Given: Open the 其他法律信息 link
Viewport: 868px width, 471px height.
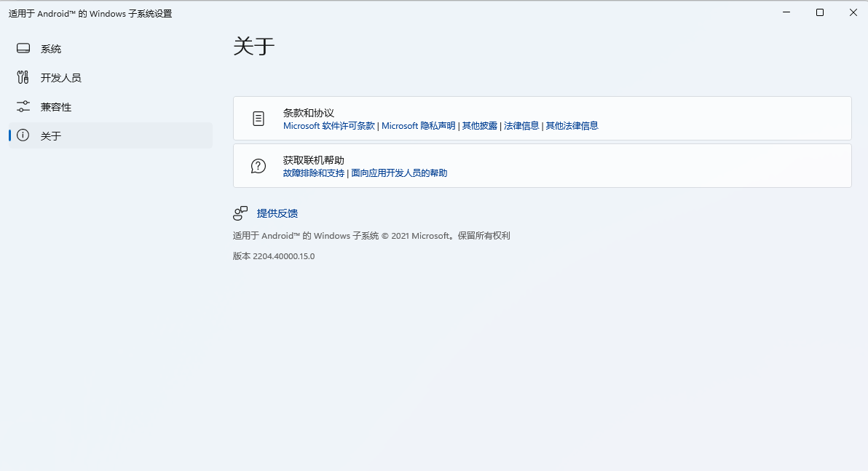Looking at the screenshot, I should click(572, 126).
